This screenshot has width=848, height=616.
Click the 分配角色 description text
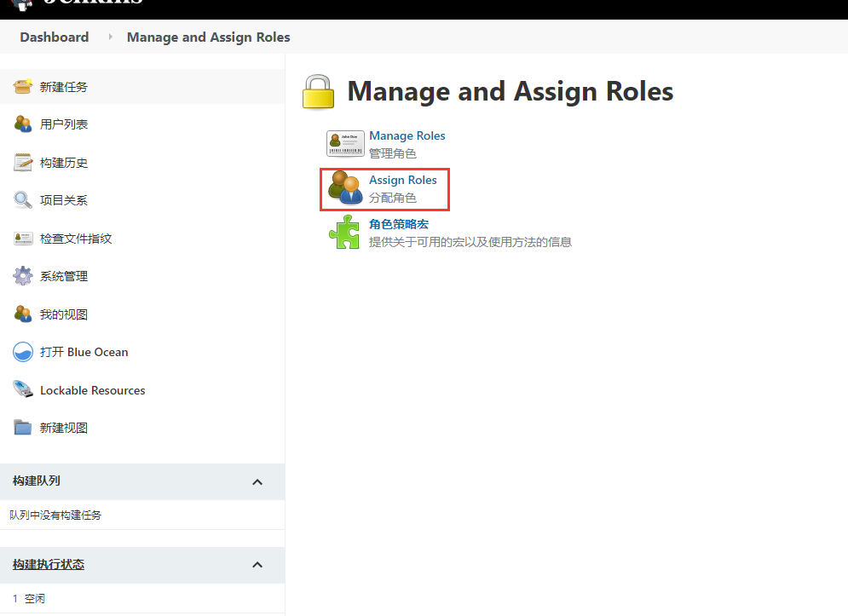tap(393, 198)
